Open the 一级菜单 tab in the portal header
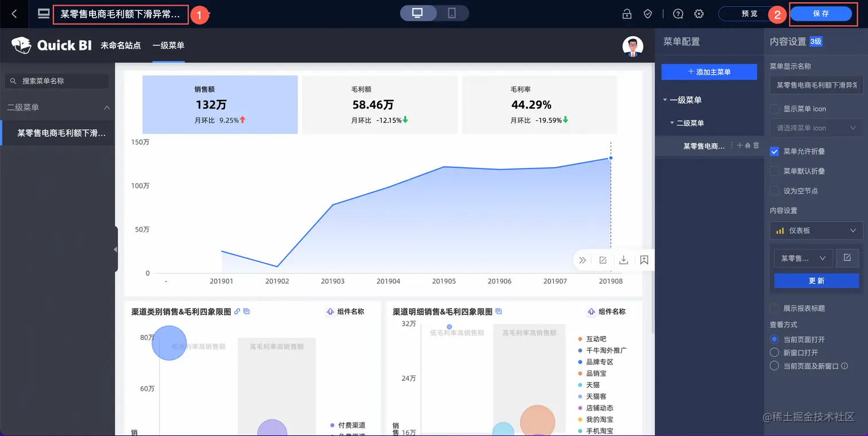The image size is (868, 436). click(x=168, y=45)
